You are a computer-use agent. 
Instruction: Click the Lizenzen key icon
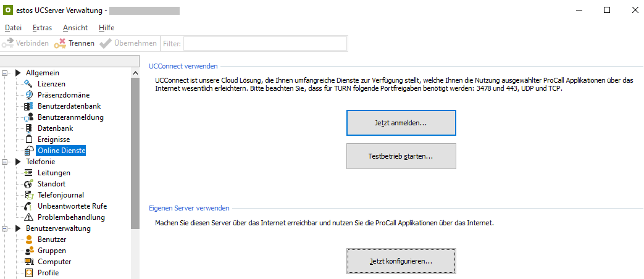pos(29,84)
